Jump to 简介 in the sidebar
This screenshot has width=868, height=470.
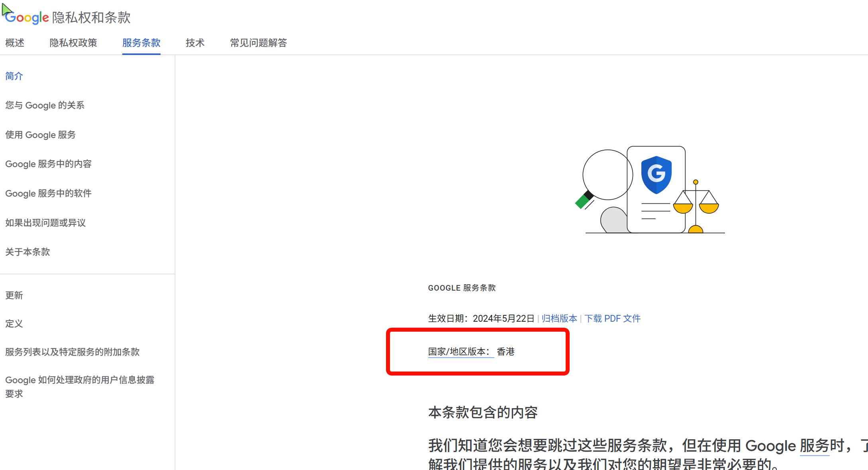(x=14, y=76)
